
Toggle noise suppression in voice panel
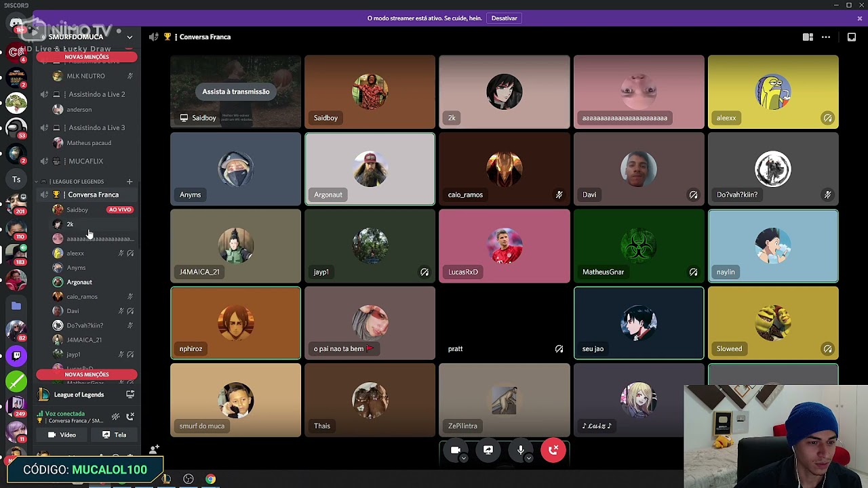pyautogui.click(x=115, y=417)
